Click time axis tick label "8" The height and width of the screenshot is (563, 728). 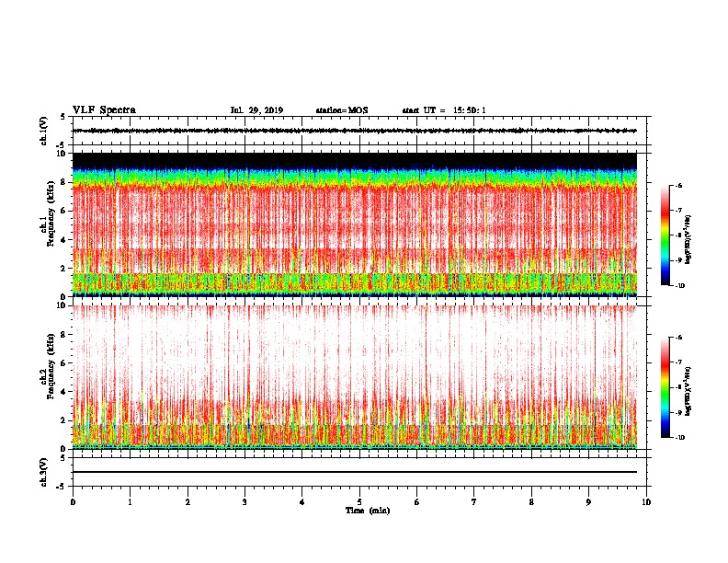click(x=531, y=502)
